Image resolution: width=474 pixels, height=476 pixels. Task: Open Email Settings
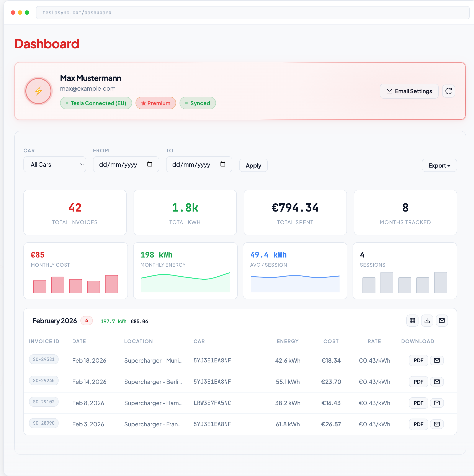click(x=409, y=91)
